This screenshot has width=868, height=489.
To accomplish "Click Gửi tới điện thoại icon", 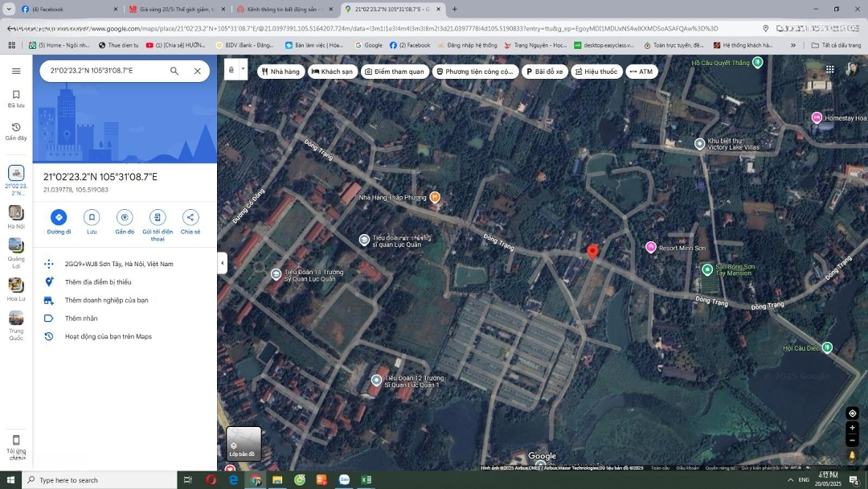I will (158, 218).
